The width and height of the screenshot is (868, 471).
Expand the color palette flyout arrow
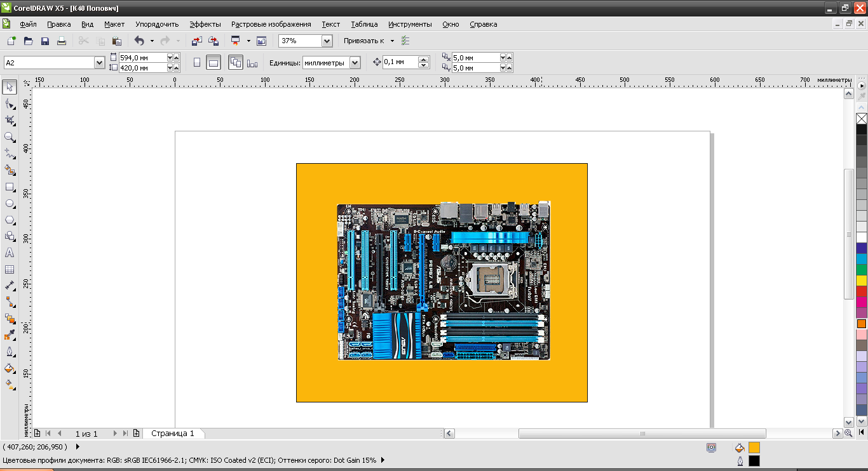pyautogui.click(x=862, y=85)
